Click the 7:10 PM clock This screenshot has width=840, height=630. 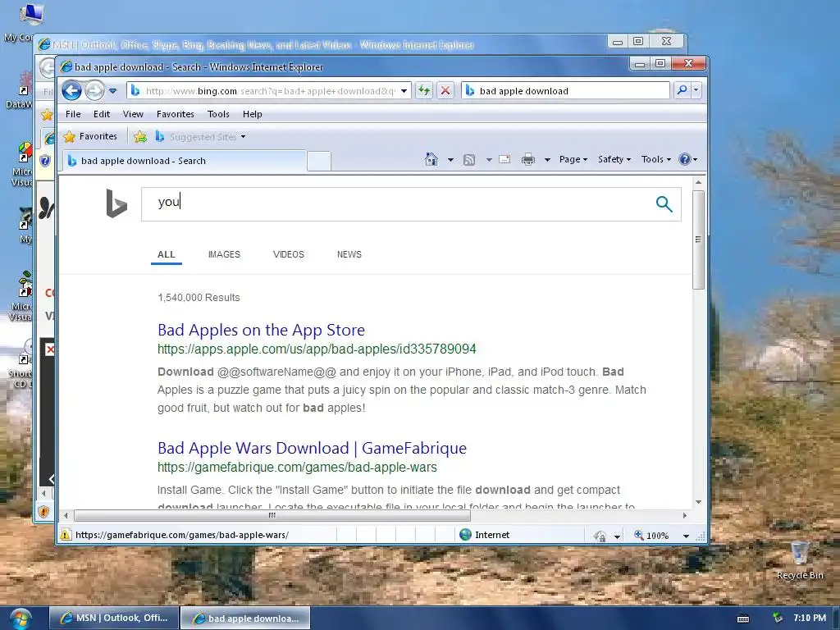point(810,618)
